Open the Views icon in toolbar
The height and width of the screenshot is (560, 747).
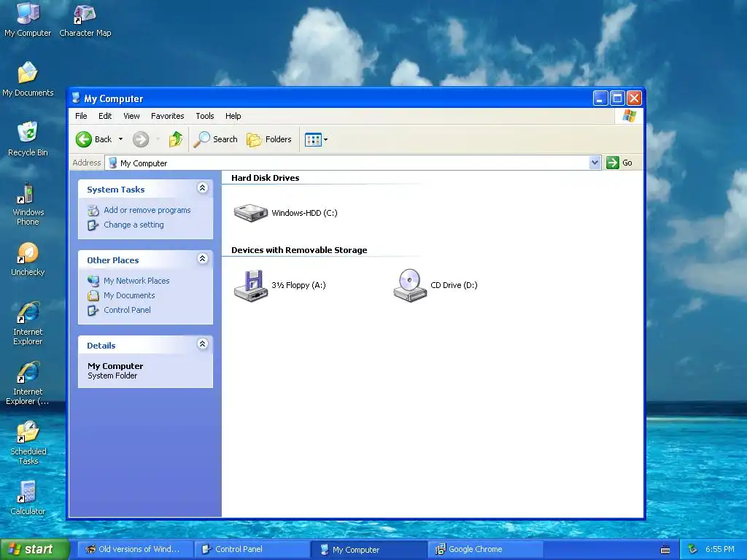(313, 139)
